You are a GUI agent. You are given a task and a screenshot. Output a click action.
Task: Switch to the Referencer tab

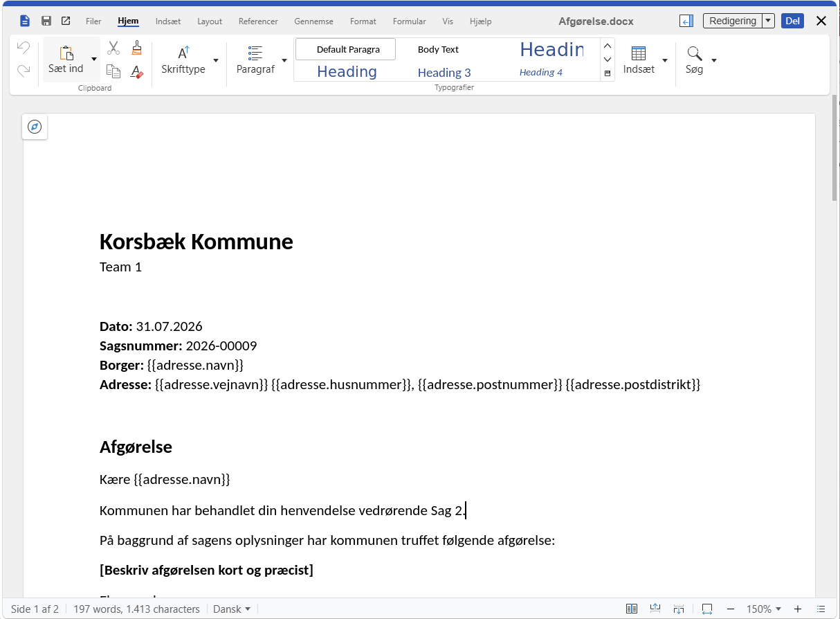point(258,21)
